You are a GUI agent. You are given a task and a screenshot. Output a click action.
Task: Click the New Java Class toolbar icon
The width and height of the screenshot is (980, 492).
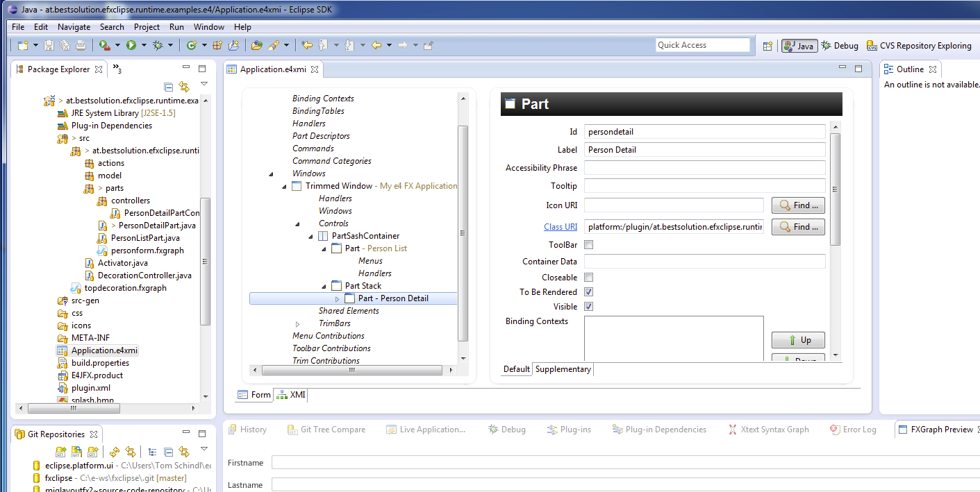[191, 45]
